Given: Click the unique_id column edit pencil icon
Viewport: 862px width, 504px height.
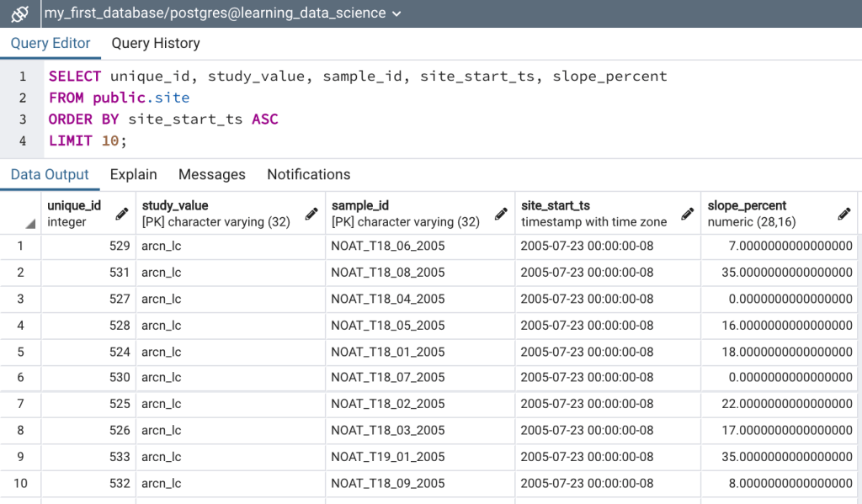Looking at the screenshot, I should tap(122, 214).
